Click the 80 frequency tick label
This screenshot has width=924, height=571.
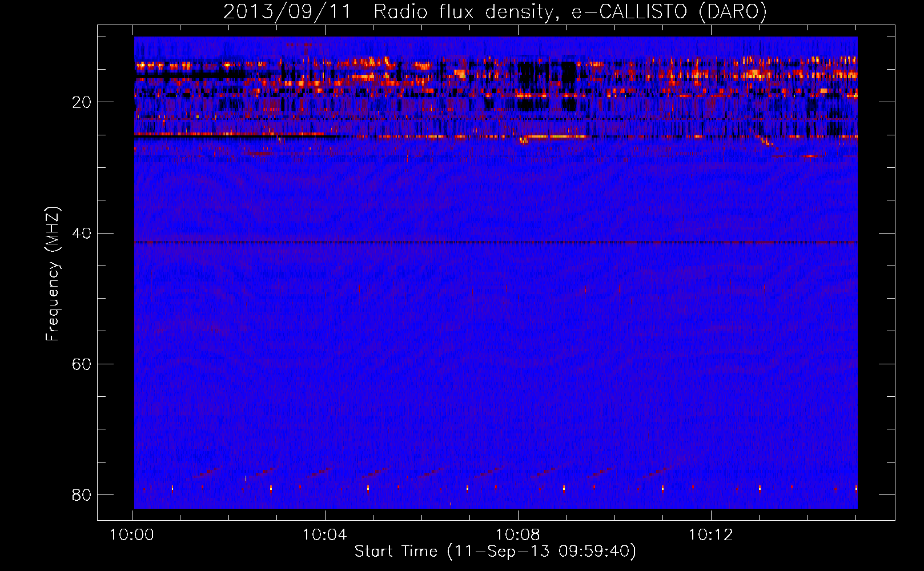(x=82, y=494)
